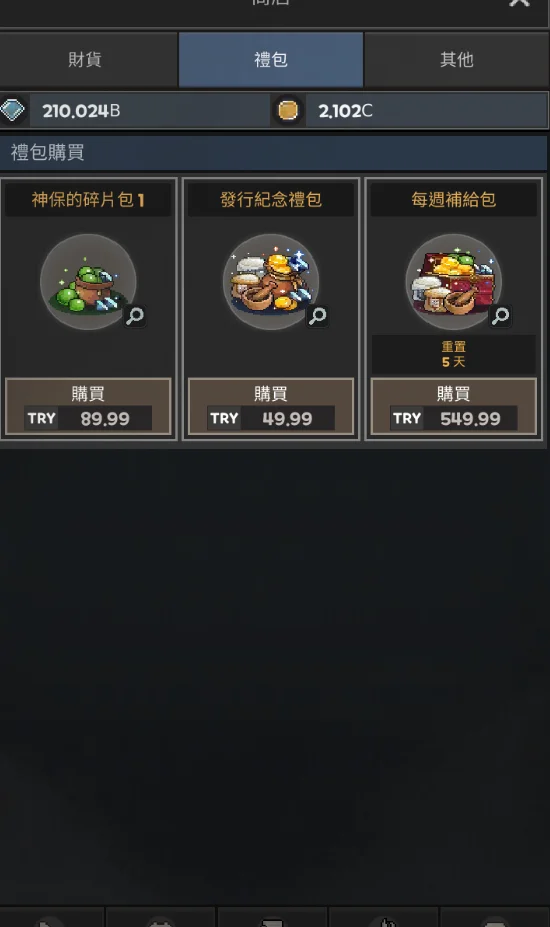The height and width of the screenshot is (927, 550).
Task: Open the 其他 tab
Action: click(457, 59)
